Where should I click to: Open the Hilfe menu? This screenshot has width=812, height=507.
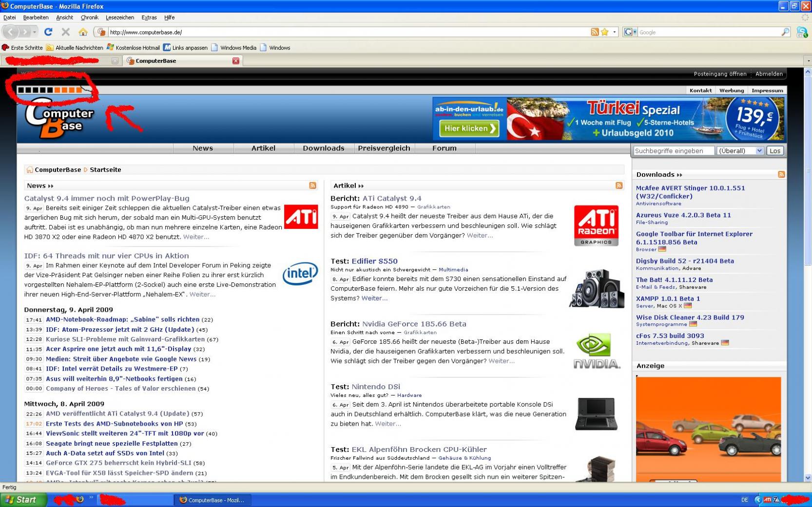[x=170, y=18]
